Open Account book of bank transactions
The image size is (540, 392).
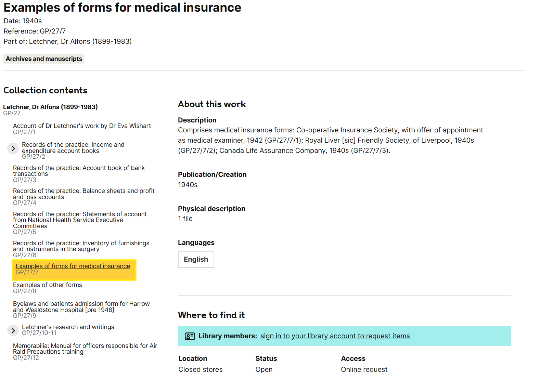pos(79,171)
